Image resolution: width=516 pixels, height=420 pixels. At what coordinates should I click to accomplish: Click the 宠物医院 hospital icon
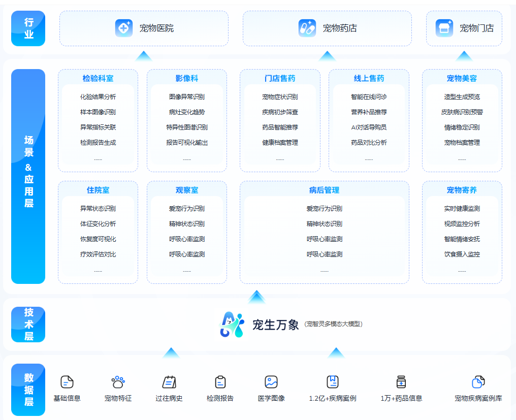(x=123, y=28)
